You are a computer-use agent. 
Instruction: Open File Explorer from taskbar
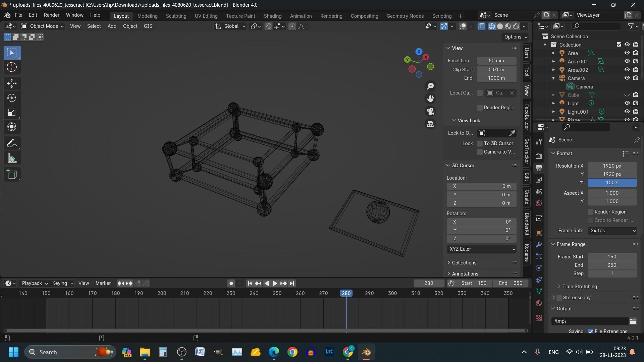pyautogui.click(x=145, y=352)
